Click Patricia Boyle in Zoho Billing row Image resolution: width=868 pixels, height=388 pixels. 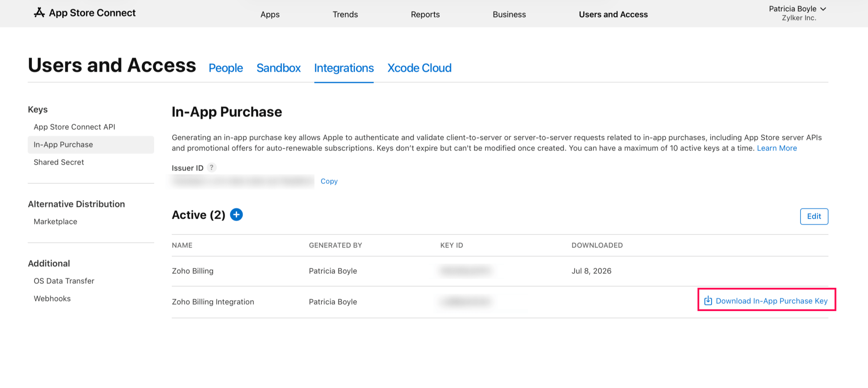click(x=332, y=271)
